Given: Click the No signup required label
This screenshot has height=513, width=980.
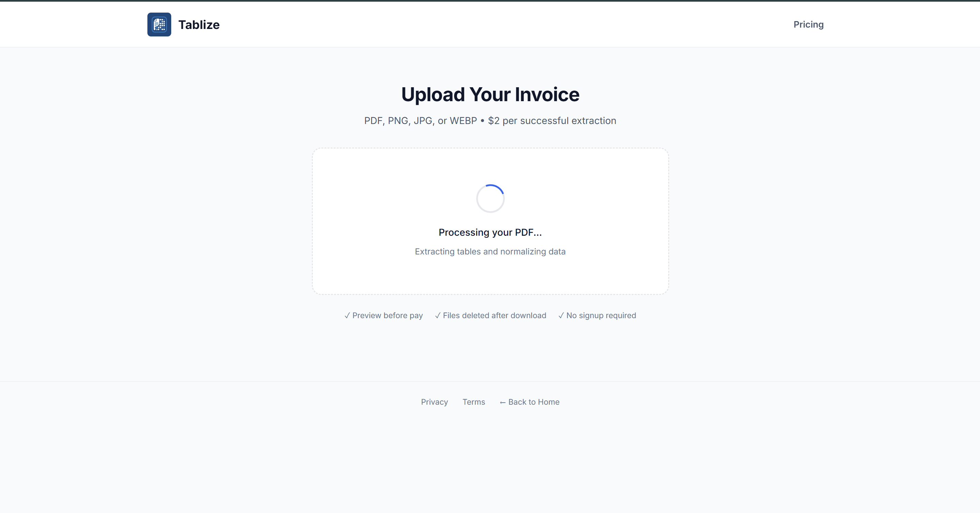Looking at the screenshot, I should [x=601, y=315].
